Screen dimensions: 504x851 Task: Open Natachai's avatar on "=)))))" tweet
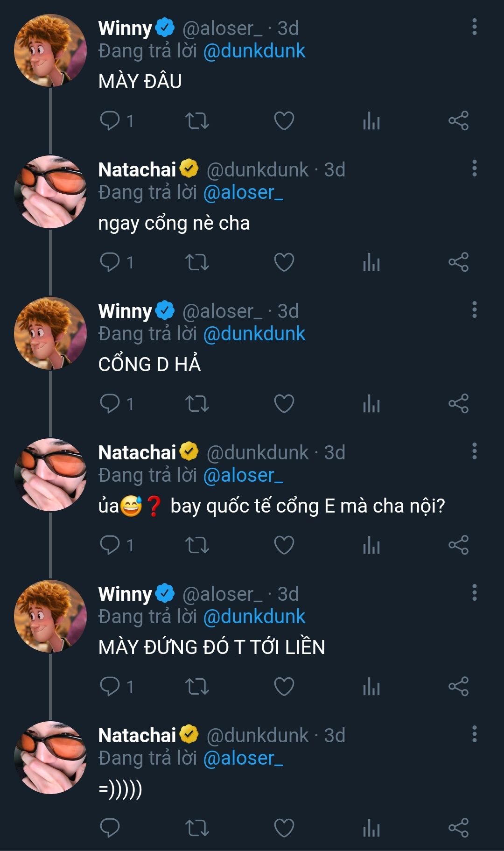[x=50, y=758]
